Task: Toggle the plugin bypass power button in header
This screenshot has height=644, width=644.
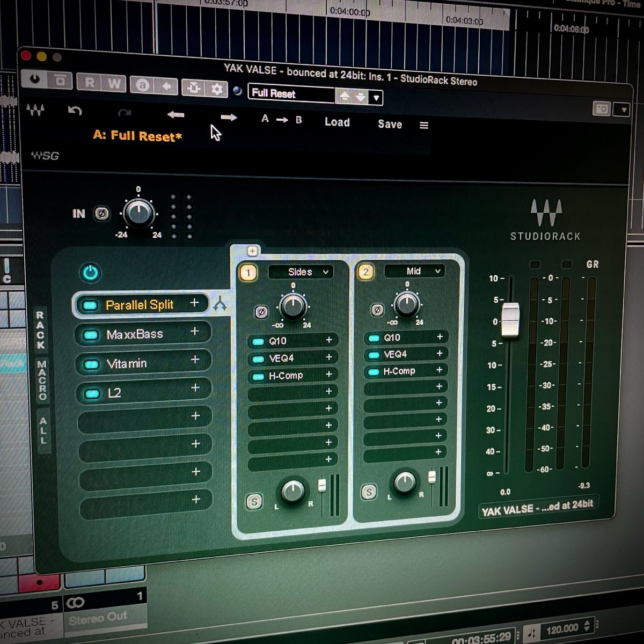Action: pos(35,79)
